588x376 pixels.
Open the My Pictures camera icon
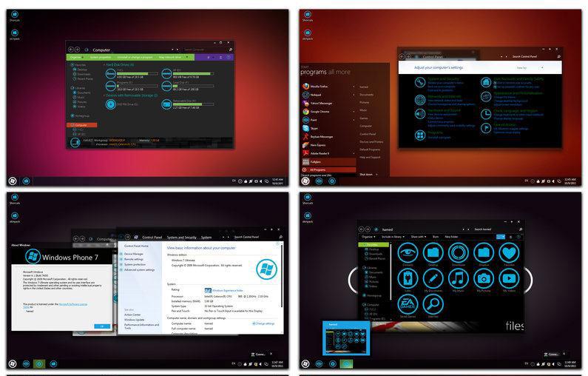[x=484, y=278]
